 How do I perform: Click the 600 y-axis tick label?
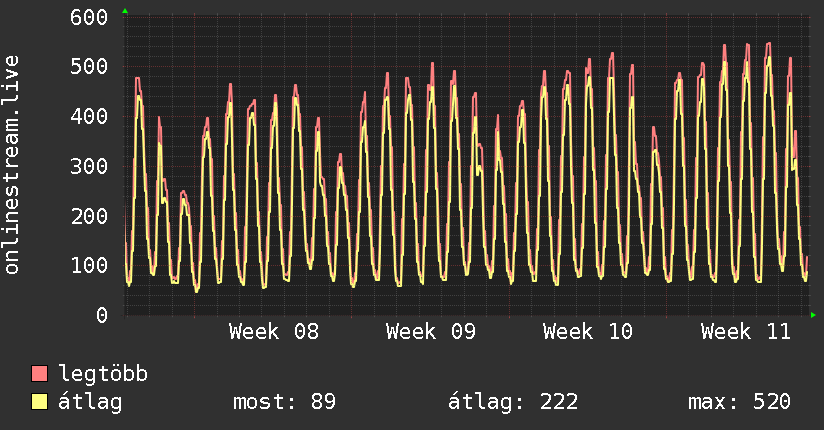point(90,17)
